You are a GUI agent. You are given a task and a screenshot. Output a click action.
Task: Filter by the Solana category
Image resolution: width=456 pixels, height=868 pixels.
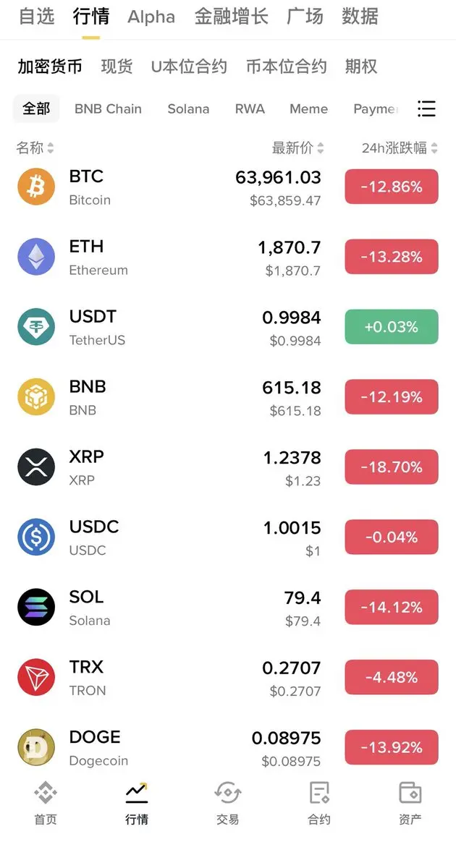188,109
